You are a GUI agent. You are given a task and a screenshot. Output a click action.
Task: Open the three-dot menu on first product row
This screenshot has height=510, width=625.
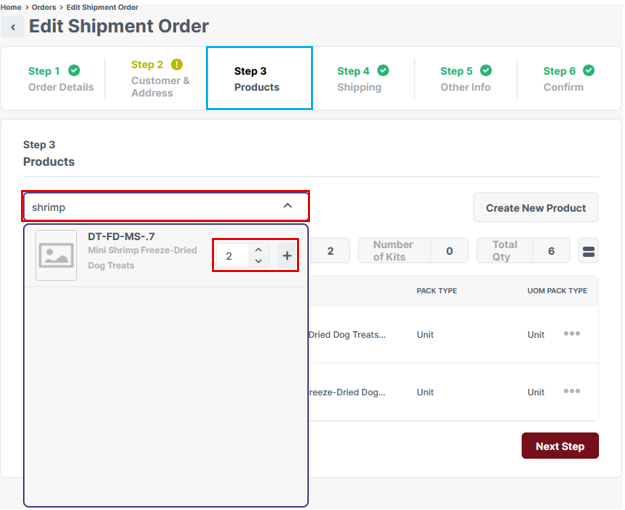coord(572,334)
